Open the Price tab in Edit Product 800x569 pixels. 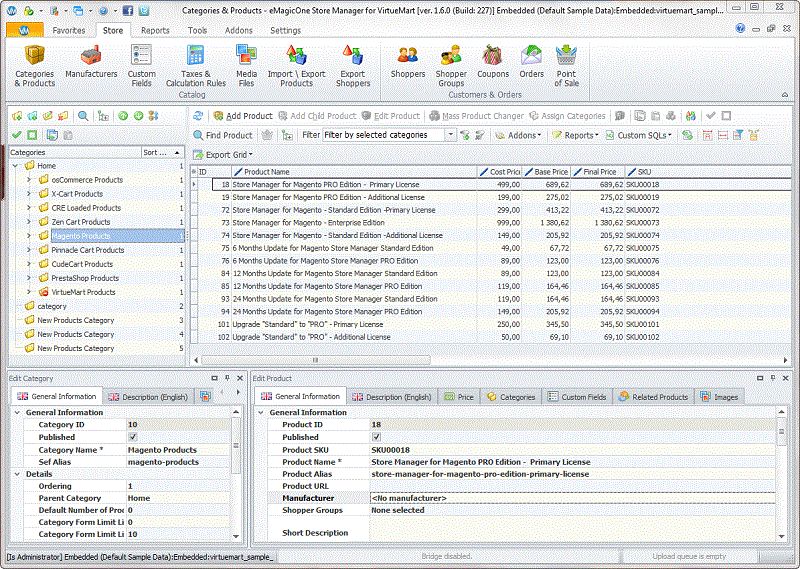pyautogui.click(x=459, y=397)
